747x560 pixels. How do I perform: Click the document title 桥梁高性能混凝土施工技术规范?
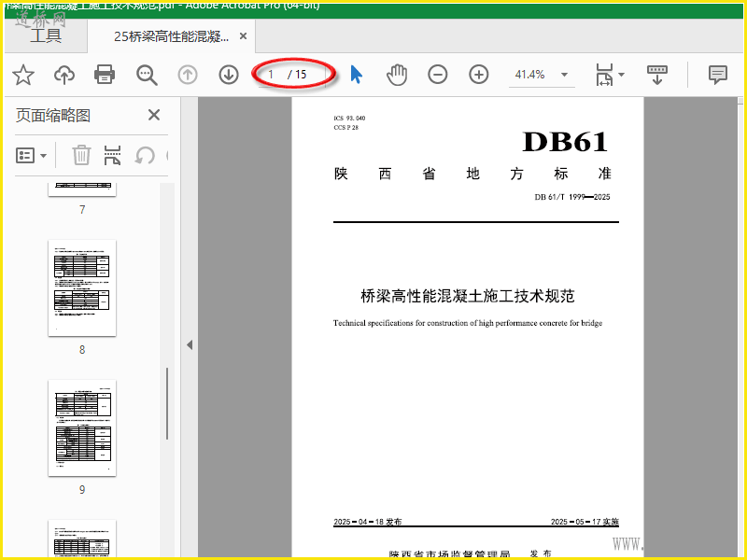(468, 296)
